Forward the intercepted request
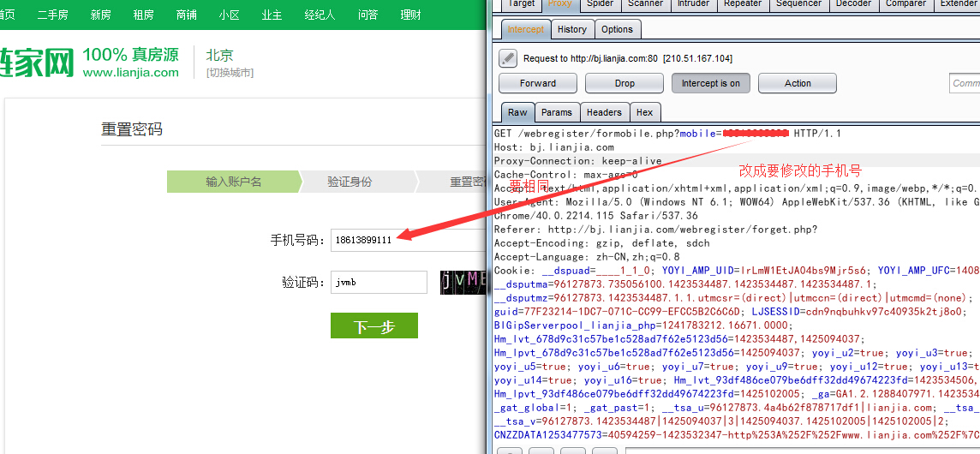Screen dimensions: 980x454 [x=537, y=83]
